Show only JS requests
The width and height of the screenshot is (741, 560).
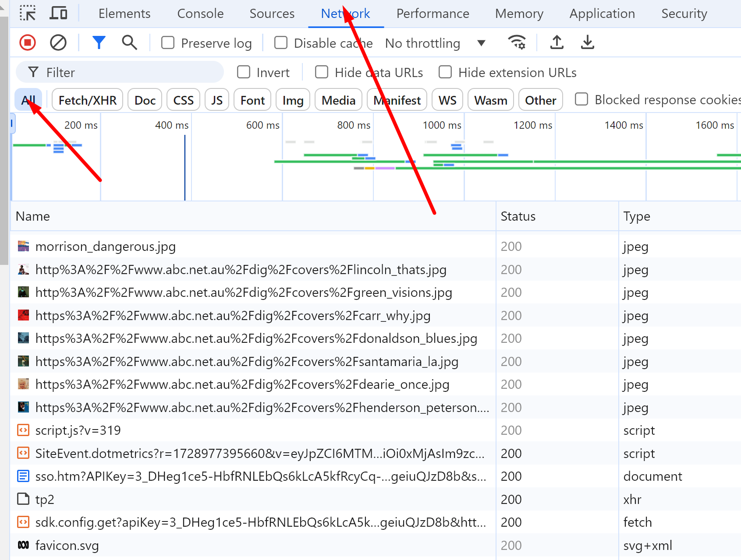[217, 100]
